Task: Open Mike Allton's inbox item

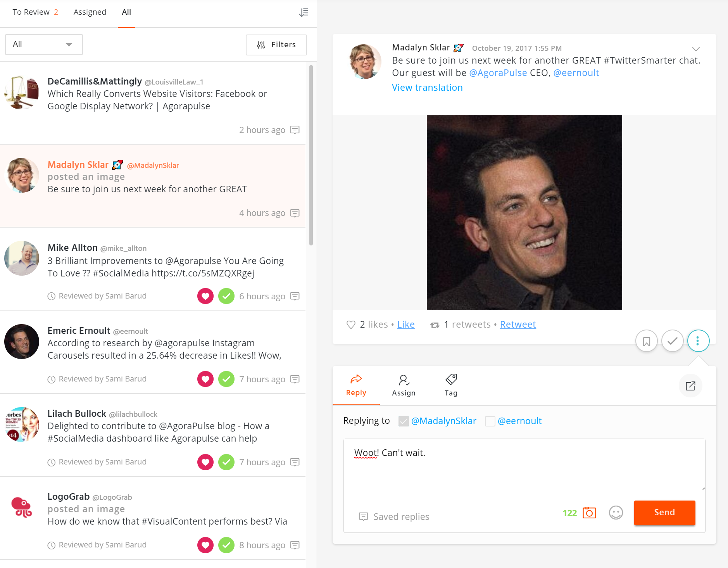Action: click(x=153, y=269)
